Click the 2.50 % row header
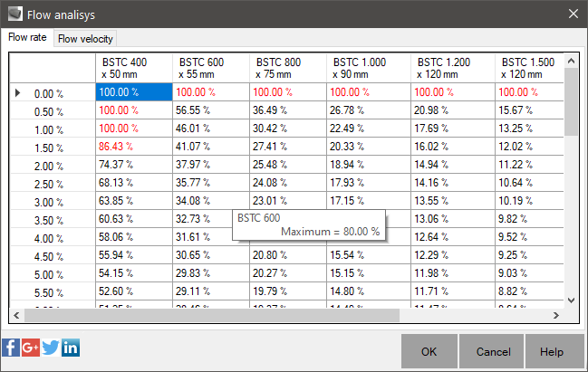The image size is (588, 372). coord(53,183)
